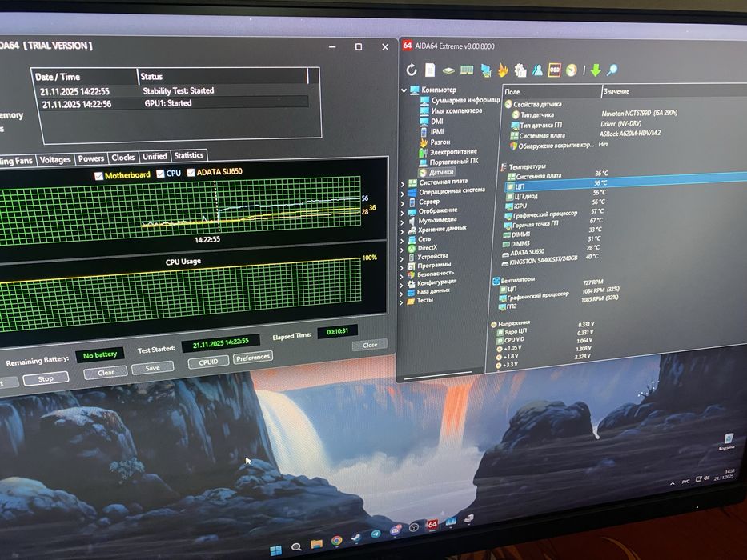
Task: Open Steam from the taskbar
Action: [355, 538]
